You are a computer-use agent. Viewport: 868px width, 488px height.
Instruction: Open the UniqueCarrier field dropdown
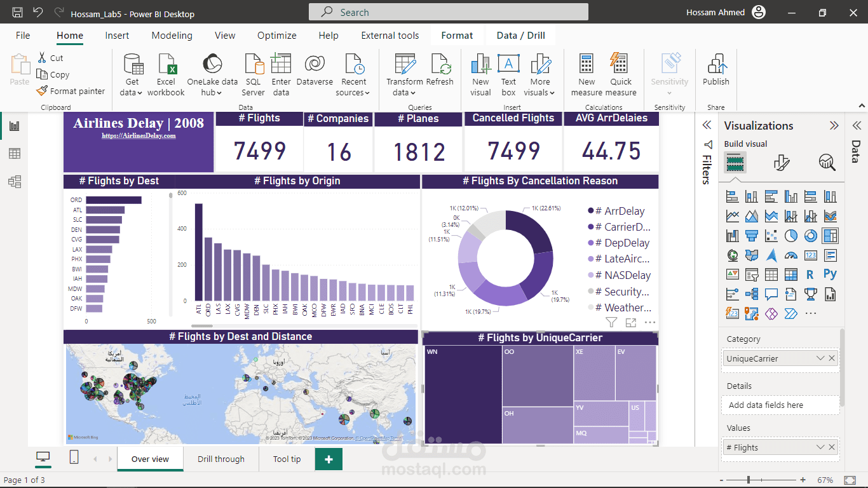pyautogui.click(x=820, y=358)
